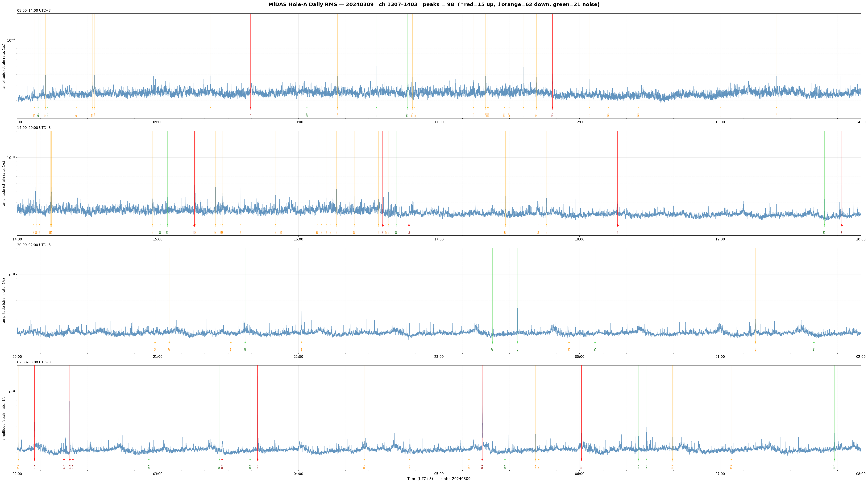Viewport: 868px width, 483px height.
Task: Pick orange down marker 051
Action: point(354,225)
